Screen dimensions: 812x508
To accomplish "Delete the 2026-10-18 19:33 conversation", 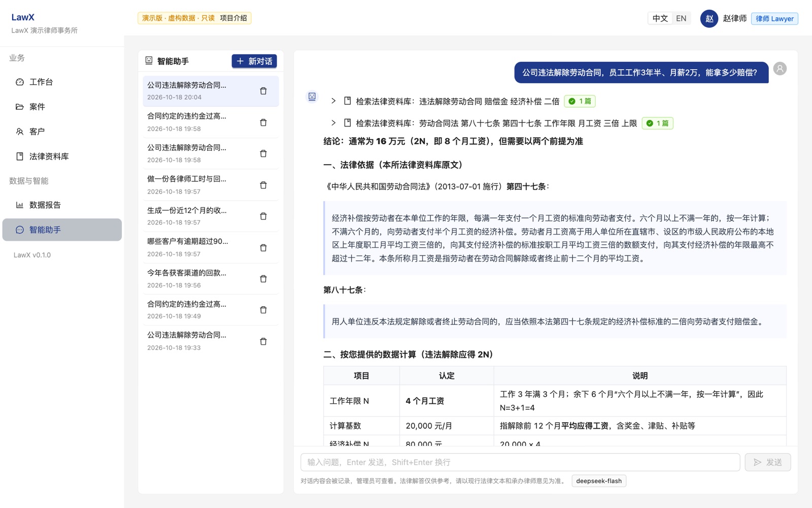I will 263,341.
